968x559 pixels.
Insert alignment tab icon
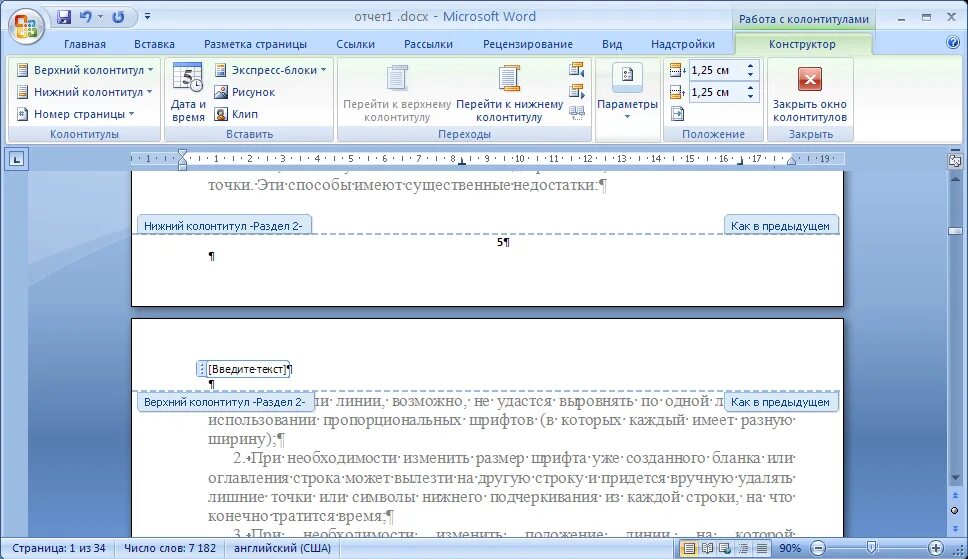pos(677,114)
